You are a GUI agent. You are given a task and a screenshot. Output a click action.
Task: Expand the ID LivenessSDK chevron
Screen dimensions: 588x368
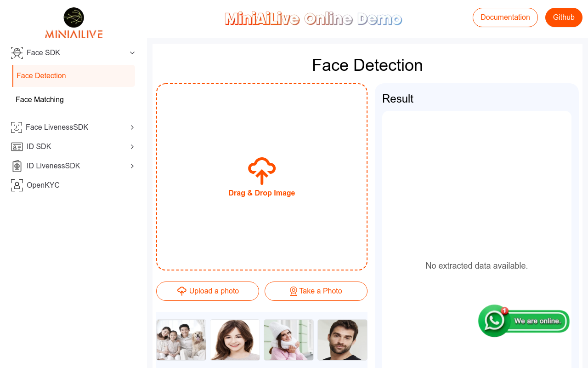pos(132,166)
